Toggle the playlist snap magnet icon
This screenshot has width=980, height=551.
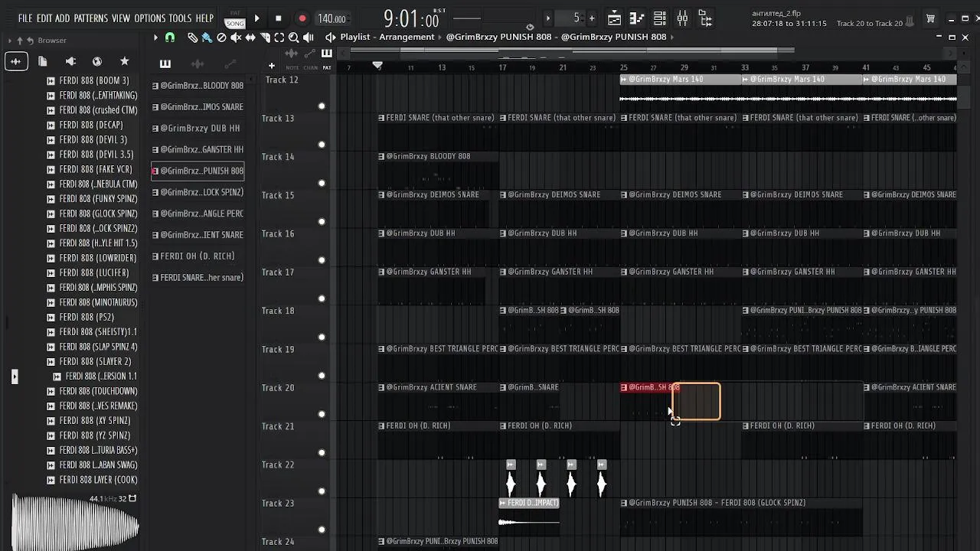coord(170,37)
